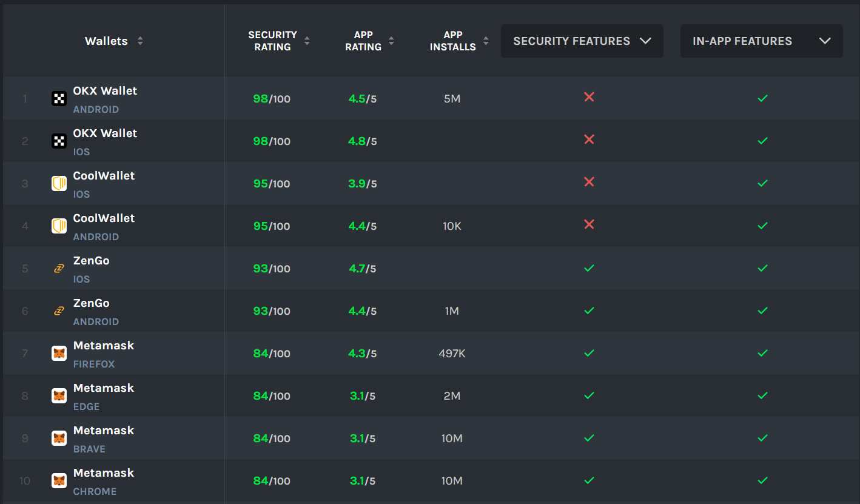Sort by Security Rating column
The height and width of the screenshot is (504, 860).
(307, 41)
